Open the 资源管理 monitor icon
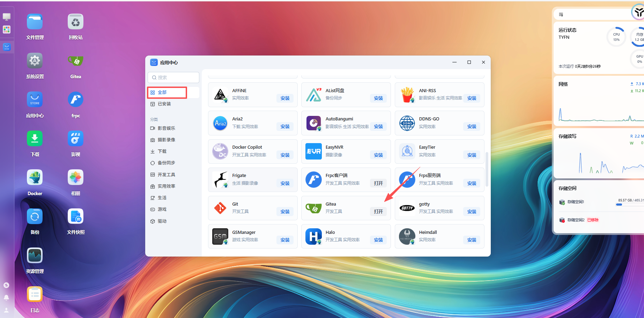644x318 pixels. pyautogui.click(x=35, y=256)
